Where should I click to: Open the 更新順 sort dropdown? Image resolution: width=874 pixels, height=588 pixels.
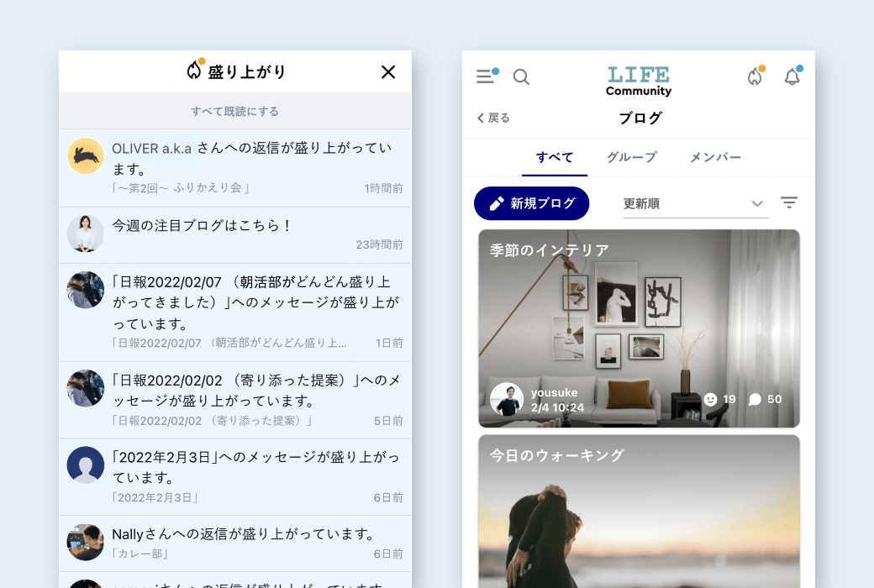coord(694,203)
